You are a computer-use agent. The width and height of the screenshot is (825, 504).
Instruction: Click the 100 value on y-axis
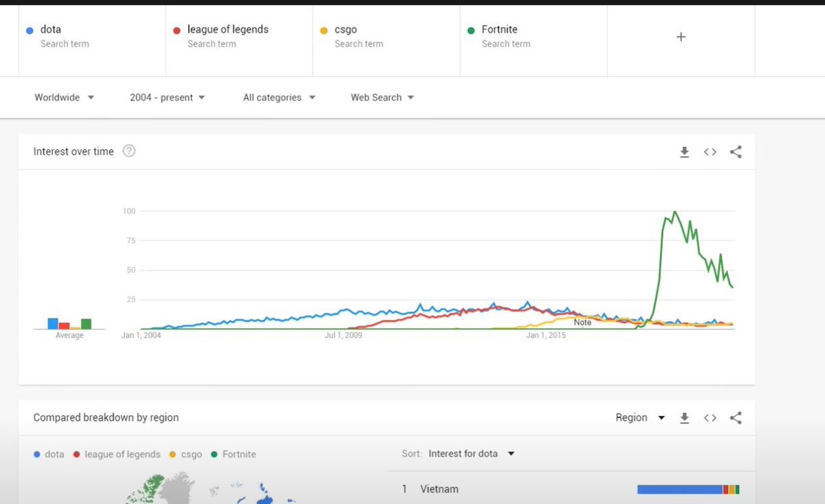tap(129, 211)
